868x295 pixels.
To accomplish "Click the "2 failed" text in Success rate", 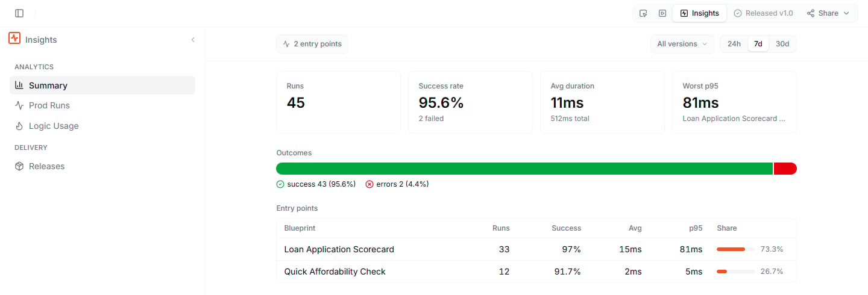I will click(431, 119).
